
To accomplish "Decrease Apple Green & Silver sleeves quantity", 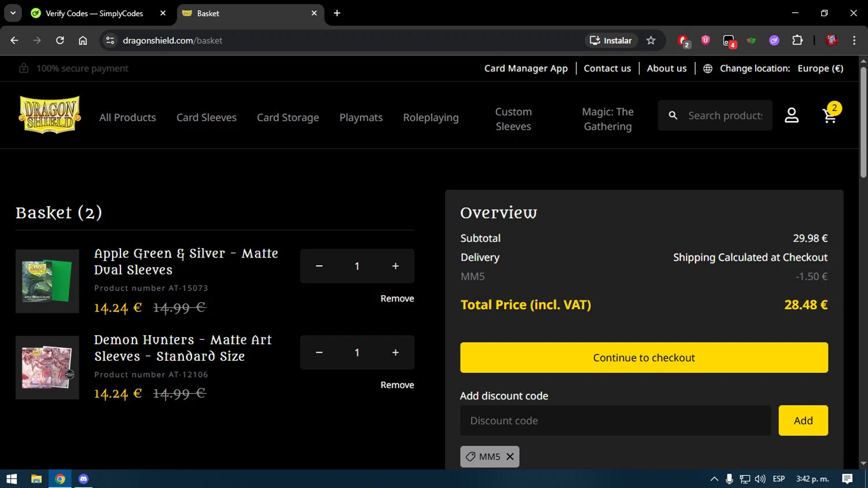I will (319, 266).
